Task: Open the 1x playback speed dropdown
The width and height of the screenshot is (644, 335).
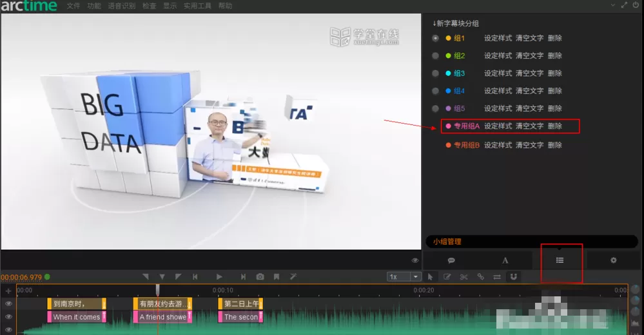Action: click(x=404, y=277)
